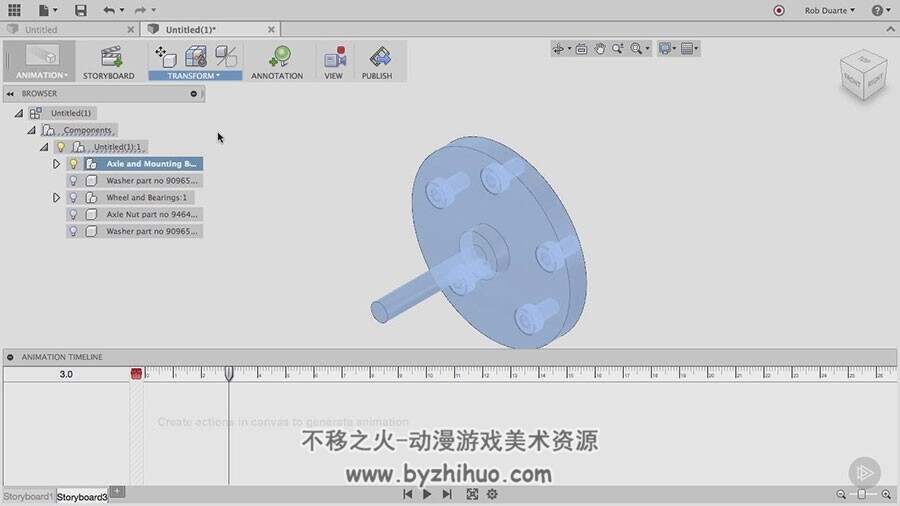Viewport: 900px width, 506px height.
Task: Open the Help question mark menu
Action: click(881, 10)
